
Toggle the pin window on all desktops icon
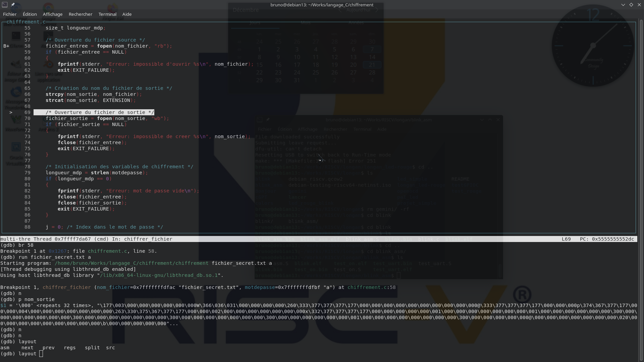(13, 4)
